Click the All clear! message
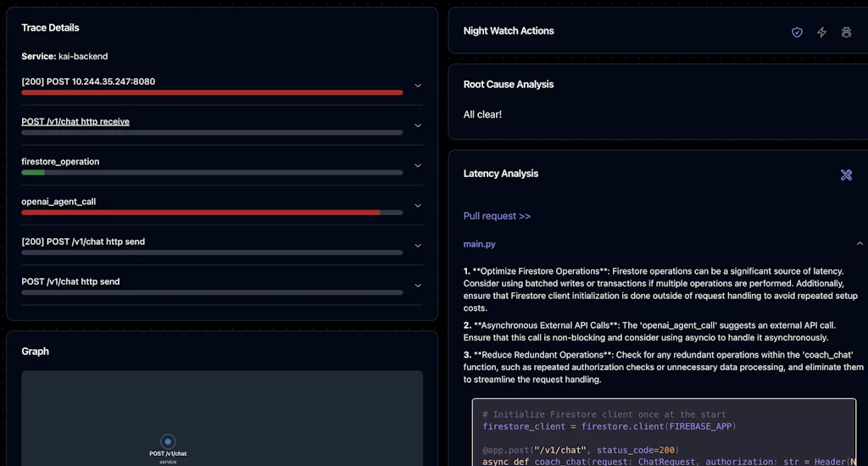868x466 pixels. point(482,114)
